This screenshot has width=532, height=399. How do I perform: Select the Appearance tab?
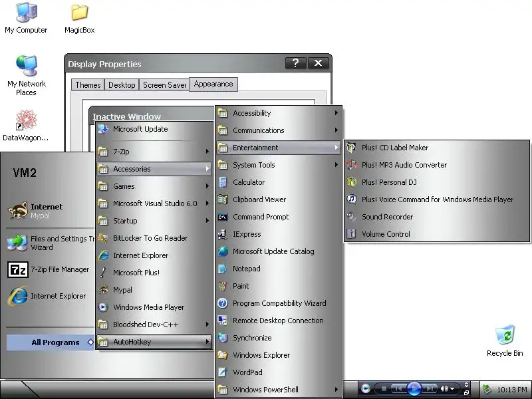pyautogui.click(x=213, y=84)
